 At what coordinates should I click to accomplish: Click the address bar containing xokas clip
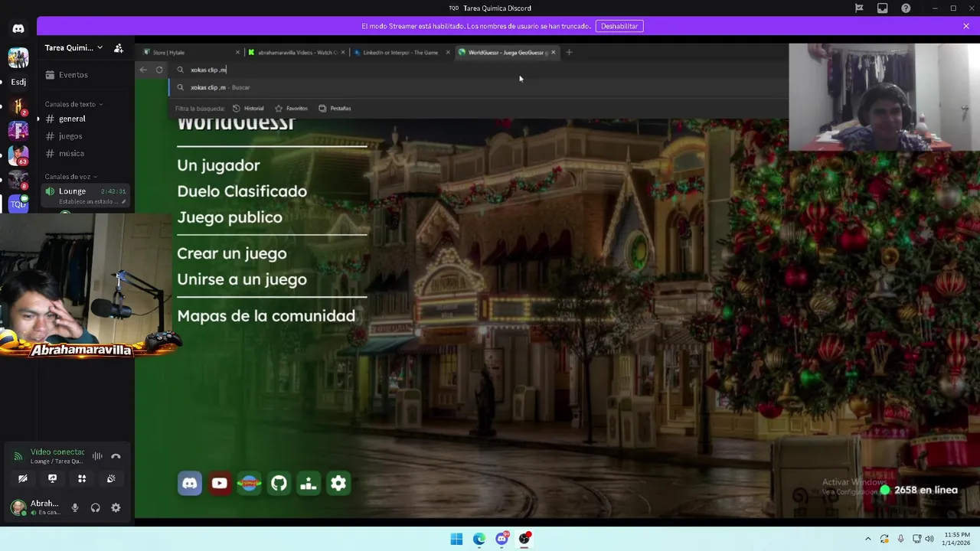click(479, 70)
